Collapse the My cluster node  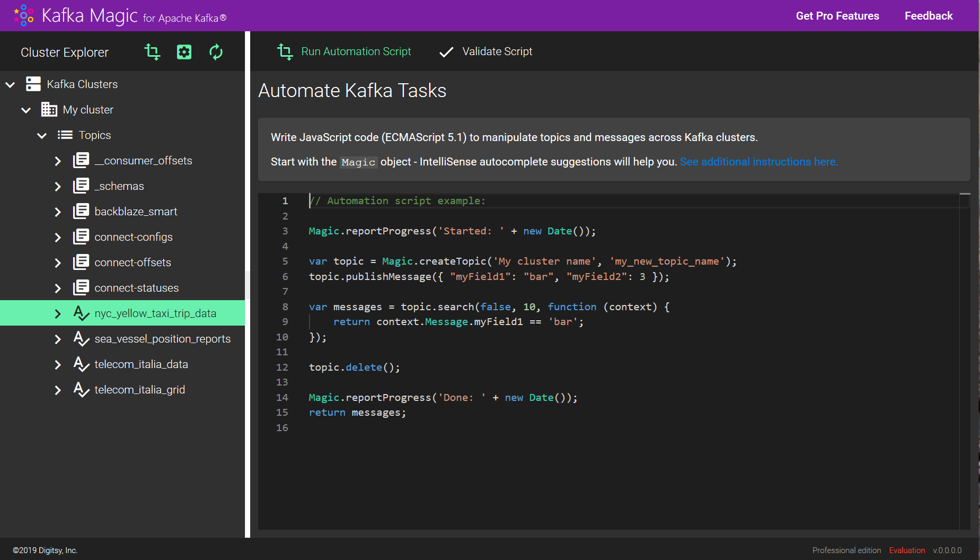(x=26, y=110)
